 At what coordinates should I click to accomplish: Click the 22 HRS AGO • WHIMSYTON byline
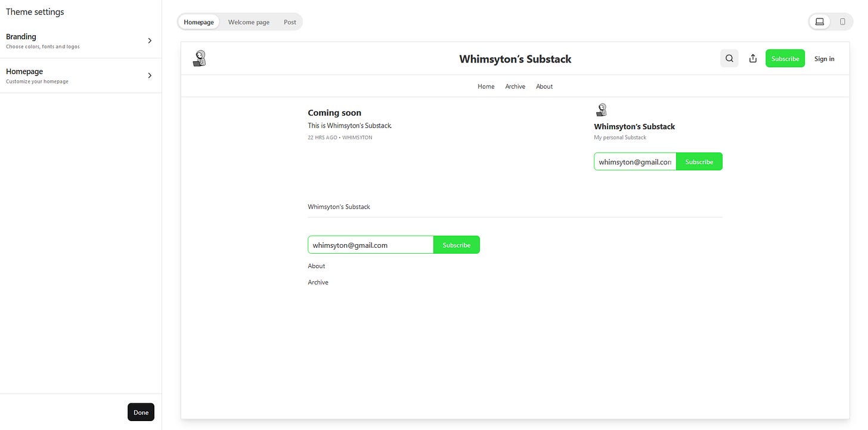click(x=340, y=138)
